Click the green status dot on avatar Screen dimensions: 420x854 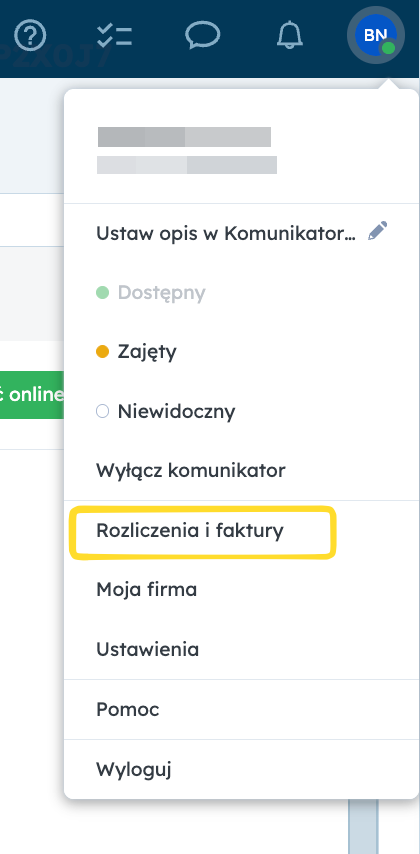pos(388,48)
